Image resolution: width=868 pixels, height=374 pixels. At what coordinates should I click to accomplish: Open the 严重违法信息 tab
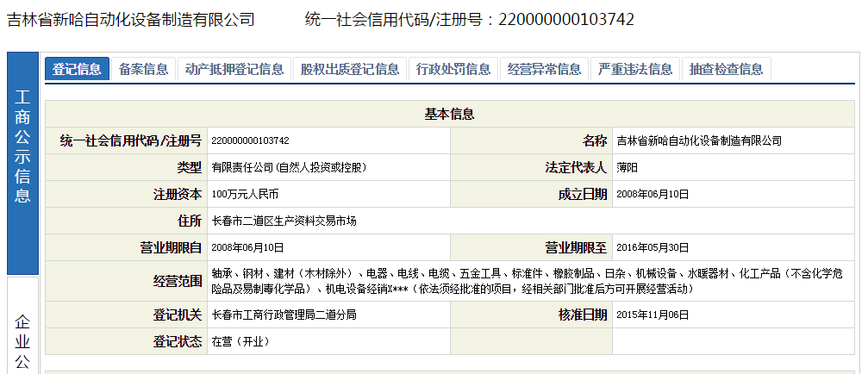[634, 69]
